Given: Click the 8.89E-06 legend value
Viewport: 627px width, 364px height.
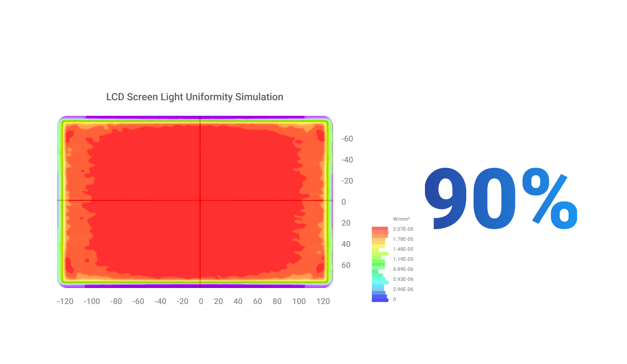Looking at the screenshot, I should click(x=403, y=269).
